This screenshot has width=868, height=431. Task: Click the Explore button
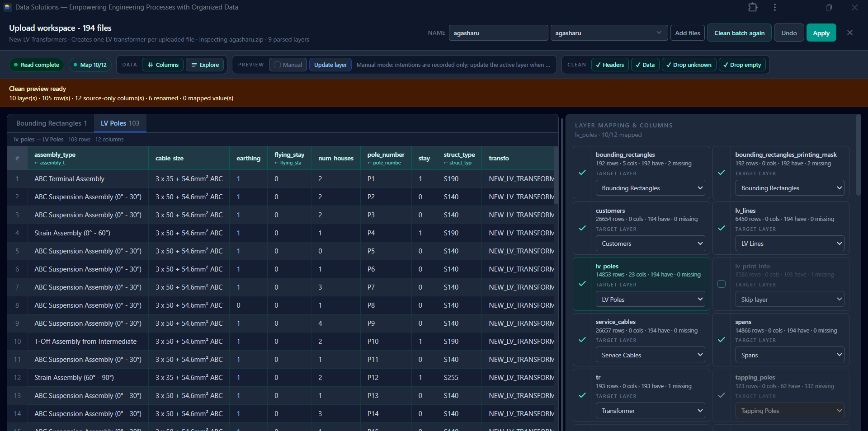click(205, 65)
